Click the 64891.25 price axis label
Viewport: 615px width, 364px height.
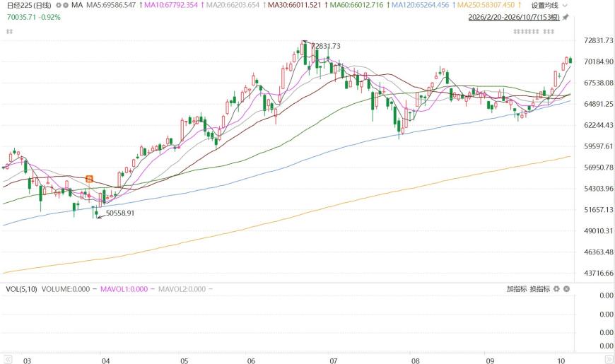point(599,104)
